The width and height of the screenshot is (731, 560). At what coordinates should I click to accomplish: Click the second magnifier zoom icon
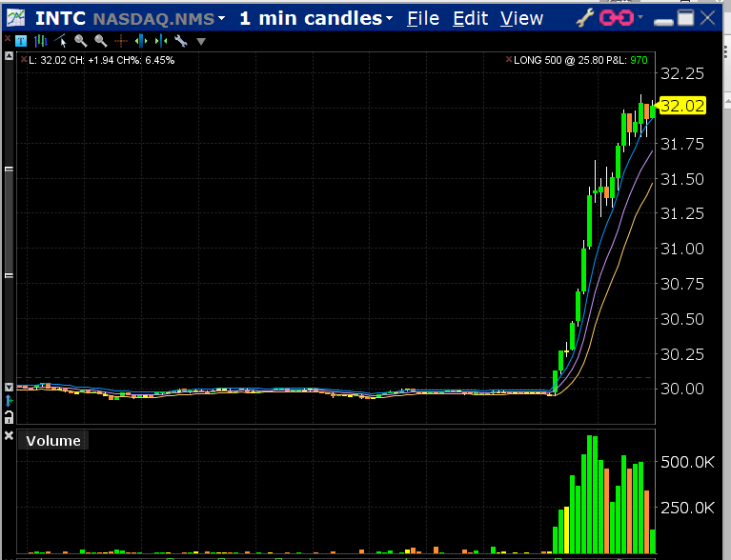pyautogui.click(x=99, y=40)
